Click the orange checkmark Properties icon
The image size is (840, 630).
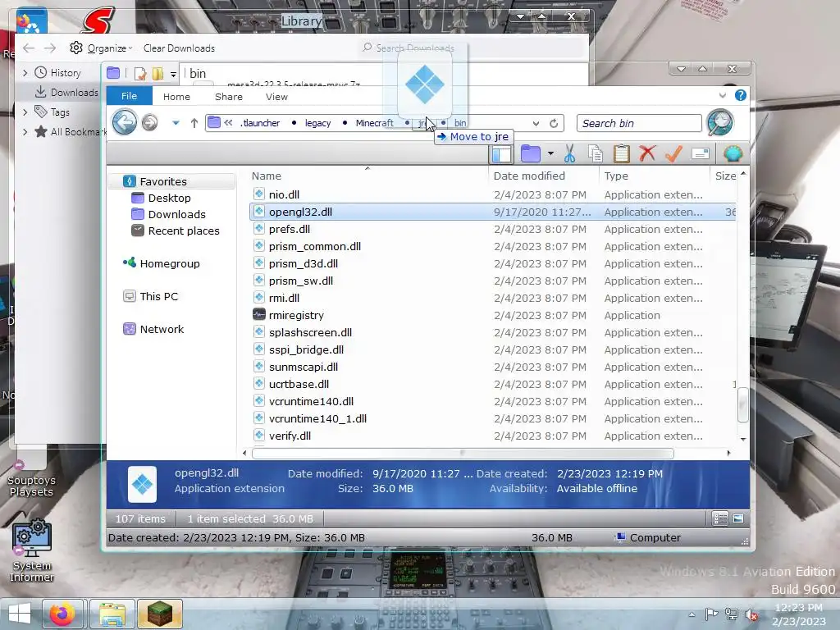[x=673, y=153]
